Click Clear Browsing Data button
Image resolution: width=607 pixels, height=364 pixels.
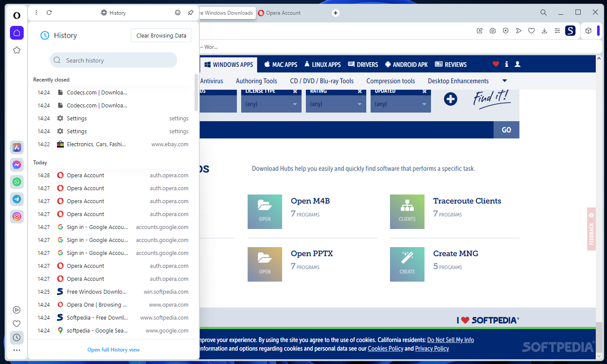161,35
